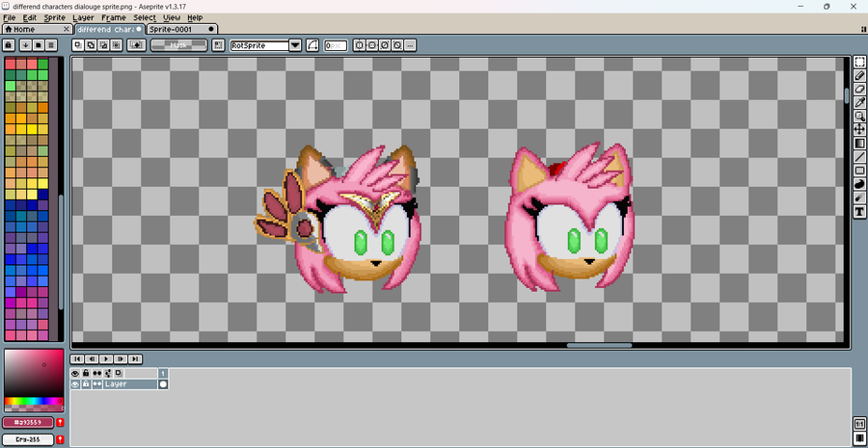The width and height of the screenshot is (868, 448).
Task: Select the Rectangular Marquee tool
Action: click(x=859, y=62)
